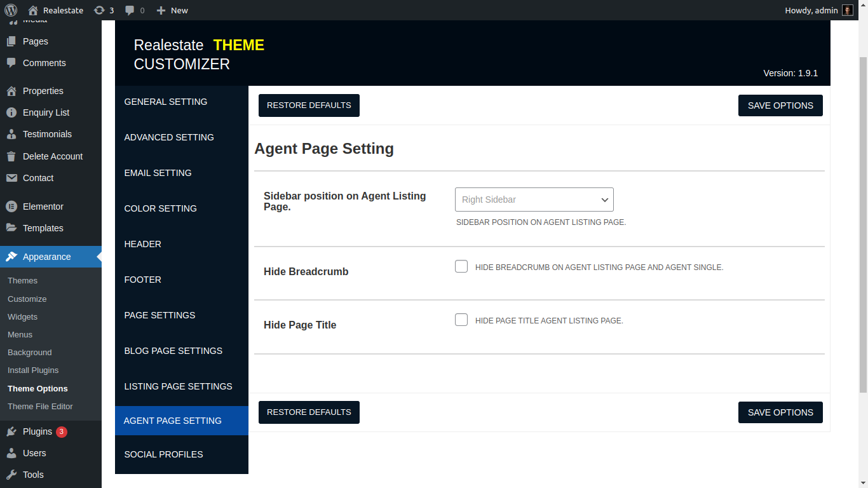Open the Listing Page Settings tab

(179, 386)
